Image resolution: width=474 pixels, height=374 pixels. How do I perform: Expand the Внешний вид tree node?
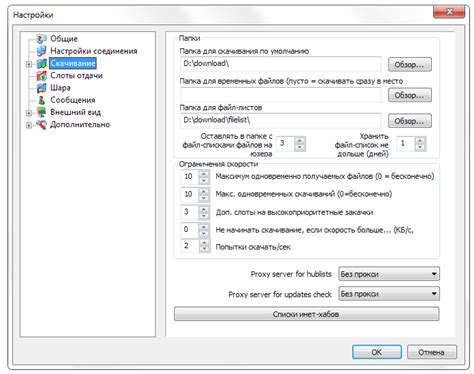(x=29, y=113)
